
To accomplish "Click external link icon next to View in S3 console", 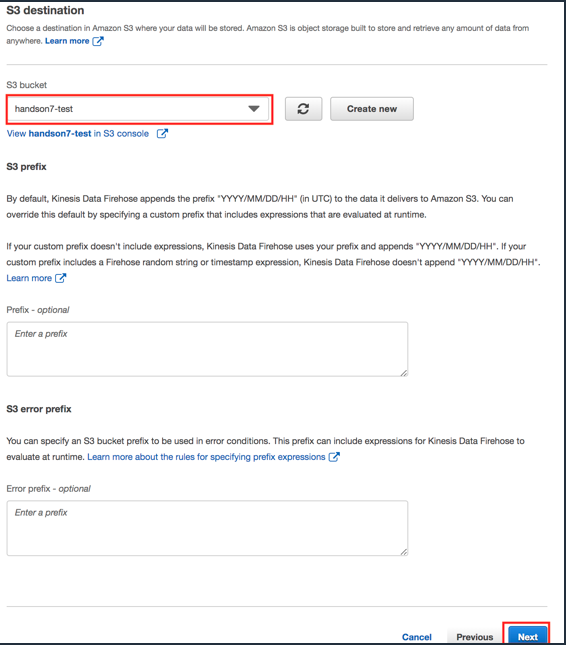I will pos(162,133).
